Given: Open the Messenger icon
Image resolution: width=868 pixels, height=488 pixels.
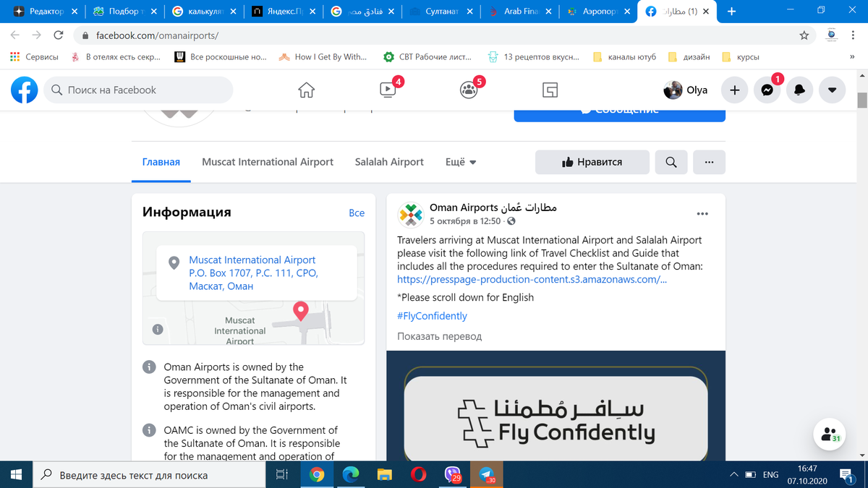Looking at the screenshot, I should (x=767, y=90).
